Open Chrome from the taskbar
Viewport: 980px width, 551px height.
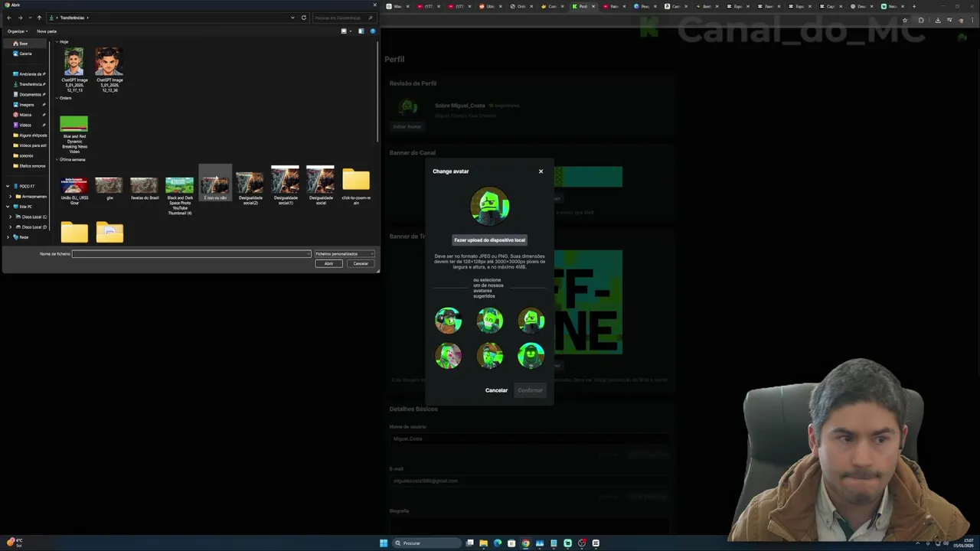pyautogui.click(x=525, y=543)
